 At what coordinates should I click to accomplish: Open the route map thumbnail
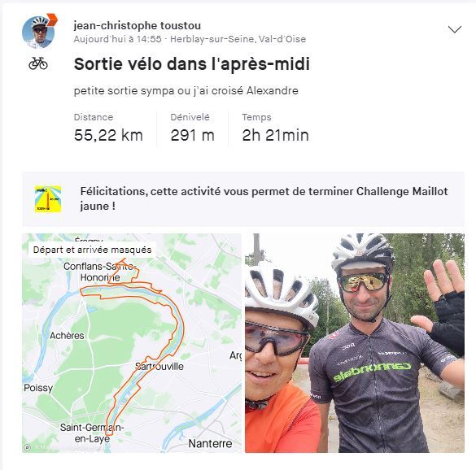pyautogui.click(x=132, y=343)
